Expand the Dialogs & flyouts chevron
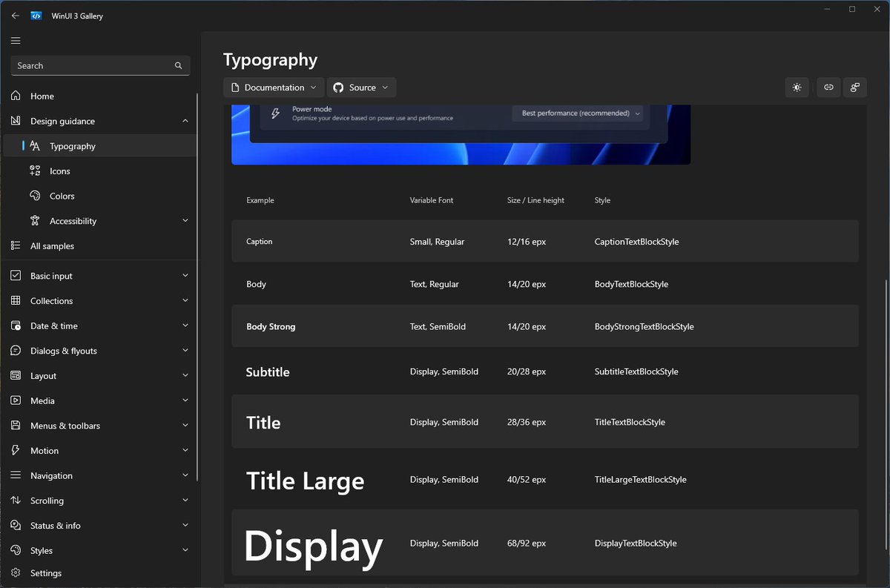 pos(185,351)
